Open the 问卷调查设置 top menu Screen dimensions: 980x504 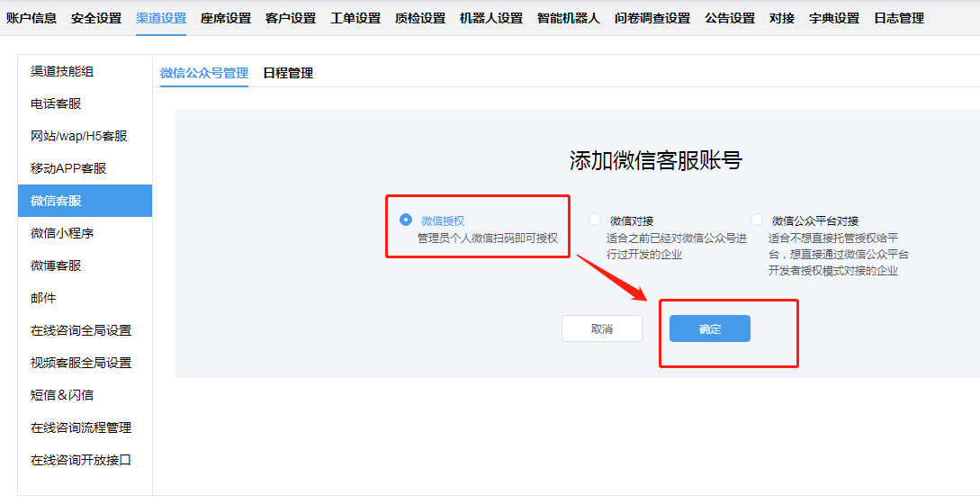[x=652, y=18]
